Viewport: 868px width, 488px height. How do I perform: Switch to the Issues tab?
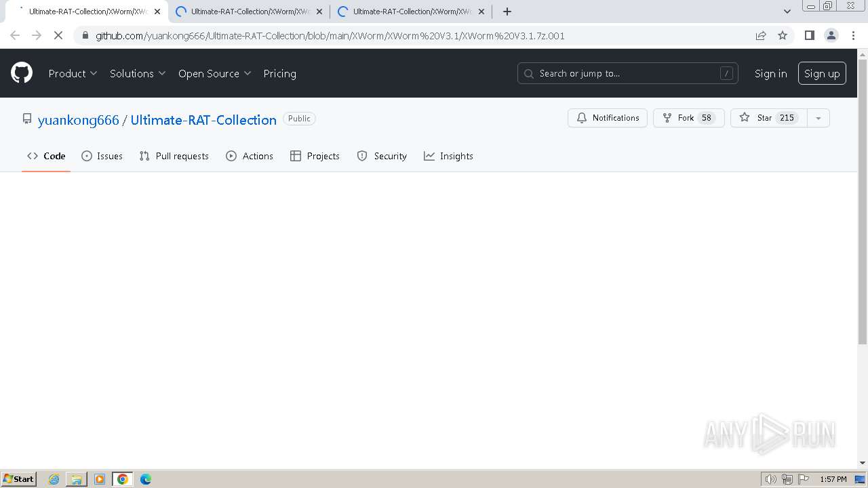coord(102,156)
